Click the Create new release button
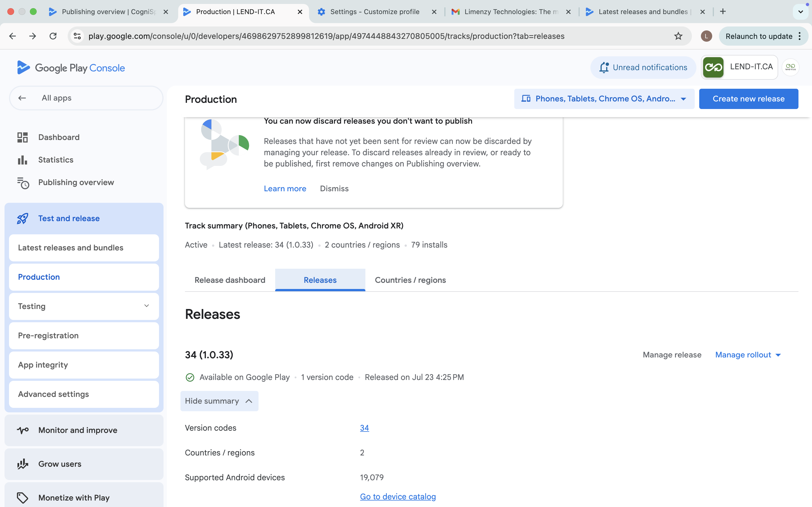 point(748,99)
